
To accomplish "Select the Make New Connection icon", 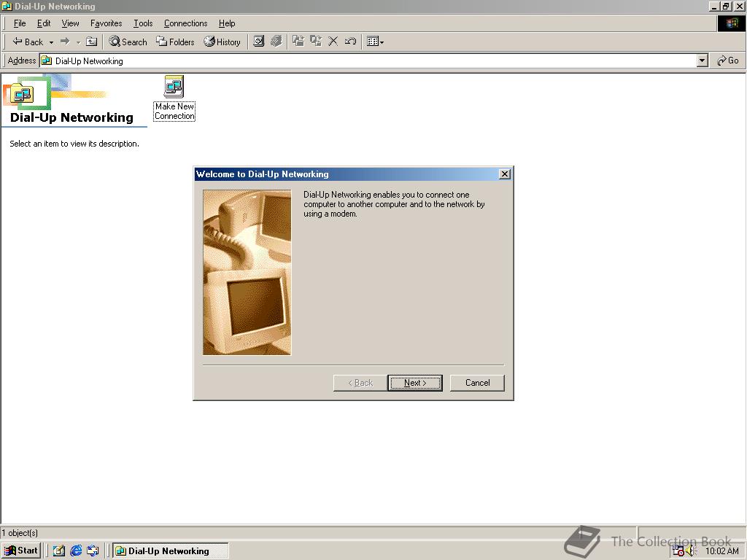I will 174,98.
